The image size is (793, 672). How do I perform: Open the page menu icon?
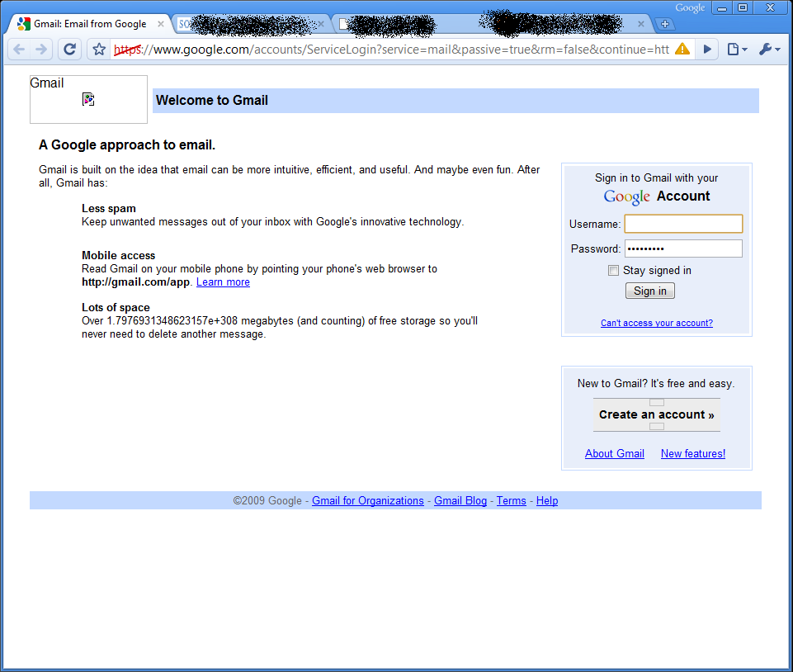click(737, 49)
